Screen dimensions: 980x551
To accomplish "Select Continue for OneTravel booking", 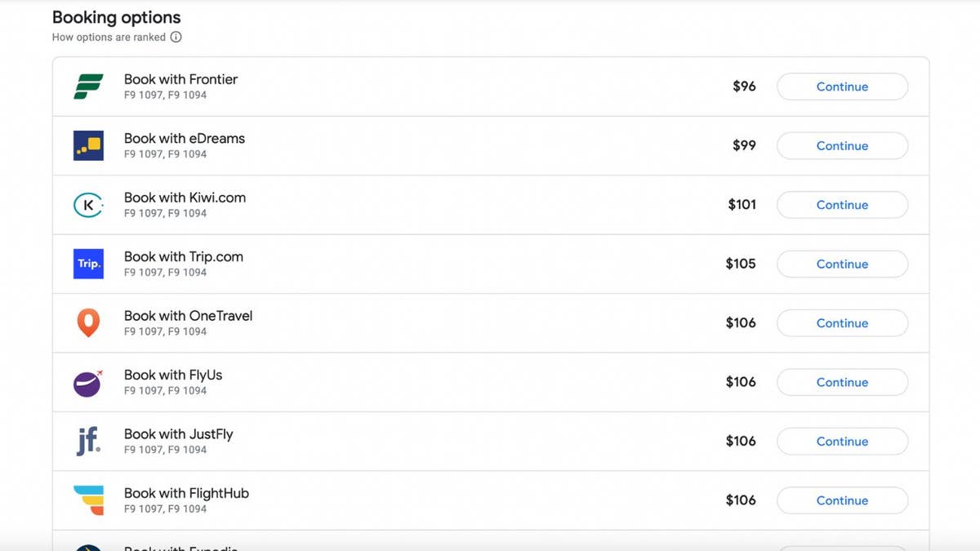I will point(842,323).
